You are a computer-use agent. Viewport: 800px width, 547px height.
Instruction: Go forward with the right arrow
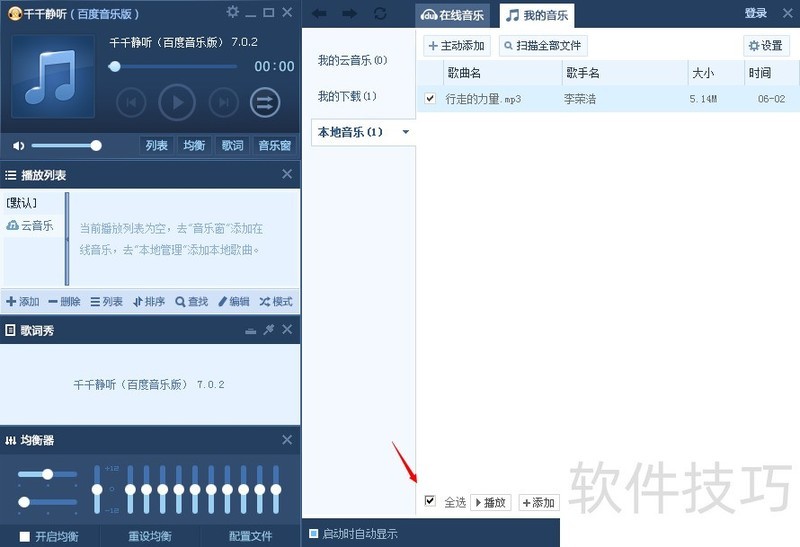pos(350,13)
